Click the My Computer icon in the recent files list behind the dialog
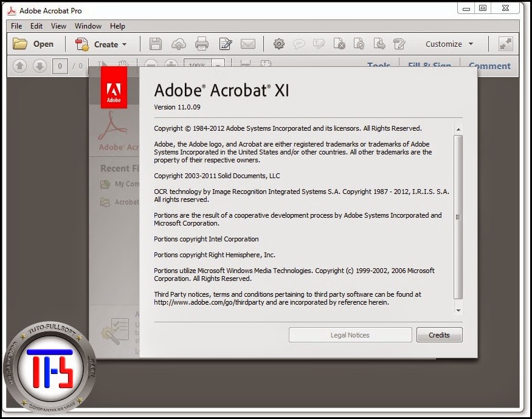The image size is (532, 419). click(x=105, y=184)
